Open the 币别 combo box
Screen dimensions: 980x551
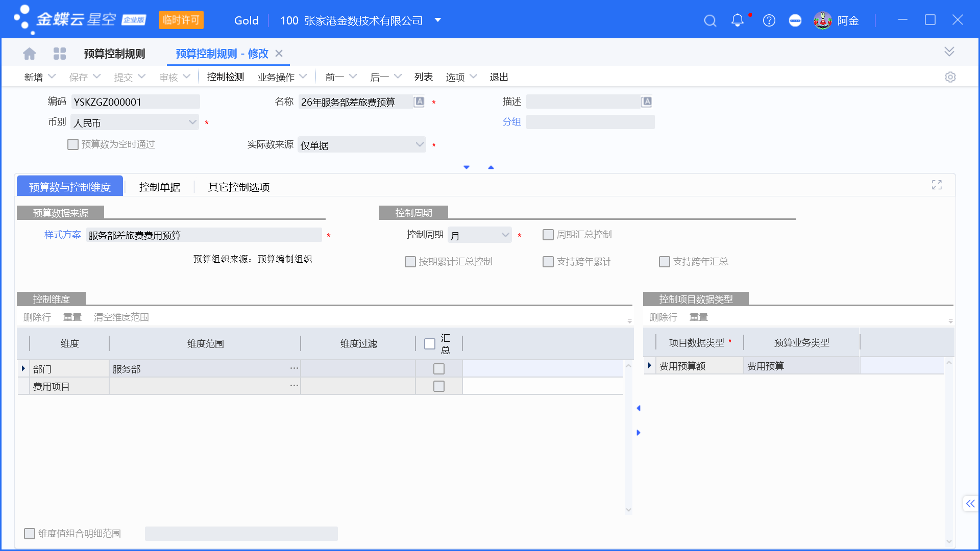pos(135,122)
